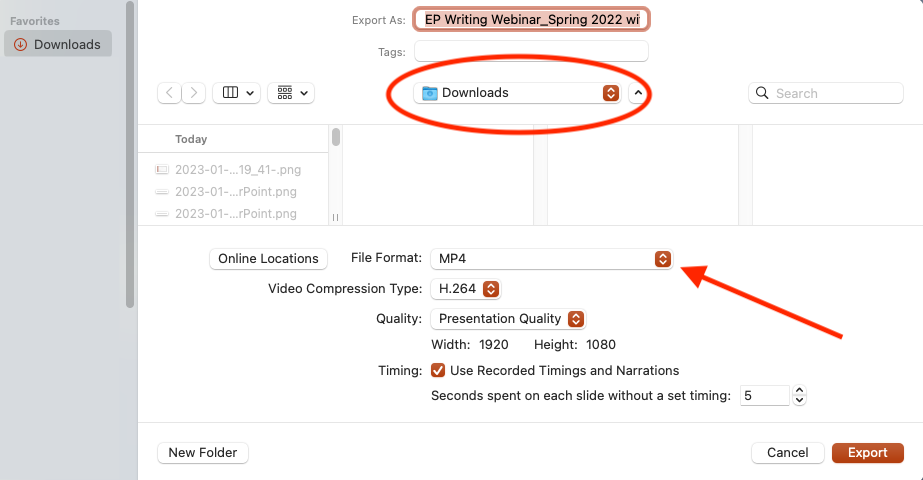Go back with the left chevron button

tap(170, 93)
